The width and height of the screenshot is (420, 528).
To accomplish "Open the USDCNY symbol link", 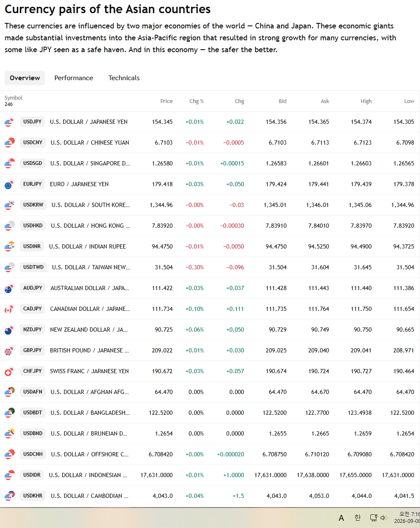I will pyautogui.click(x=33, y=142).
